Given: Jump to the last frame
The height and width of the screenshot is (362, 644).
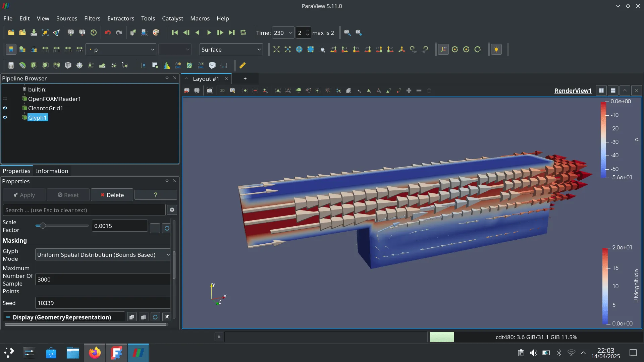Looking at the screenshot, I should [x=231, y=33].
